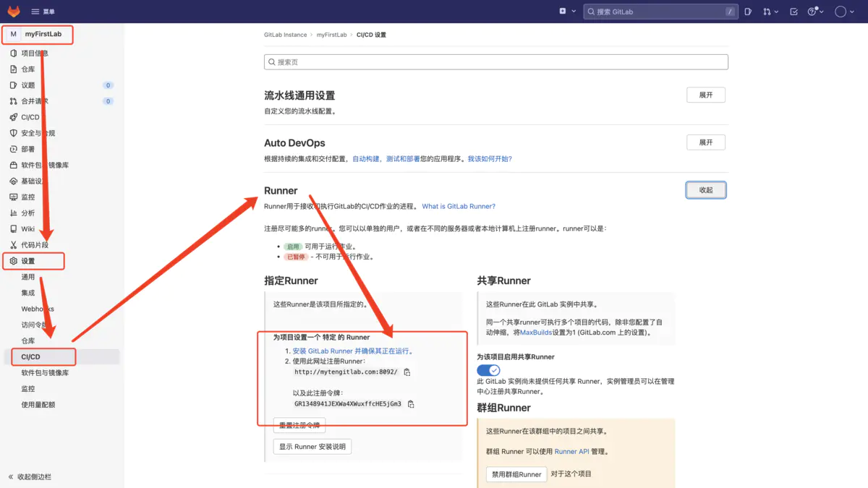The width and height of the screenshot is (868, 488).
Task: Click the 仓库 repository icon at top
Action: coord(14,69)
